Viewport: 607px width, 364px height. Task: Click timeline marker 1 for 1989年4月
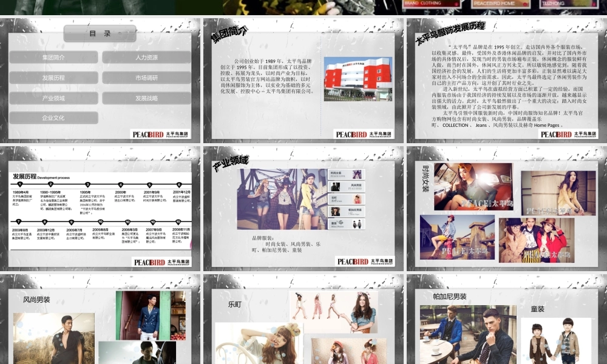[20, 184]
